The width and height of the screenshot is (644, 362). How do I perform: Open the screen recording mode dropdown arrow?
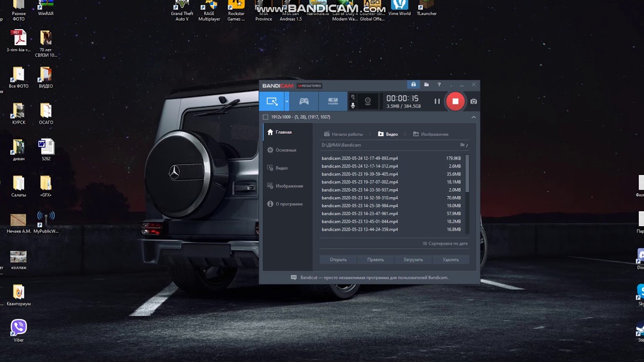point(287,101)
